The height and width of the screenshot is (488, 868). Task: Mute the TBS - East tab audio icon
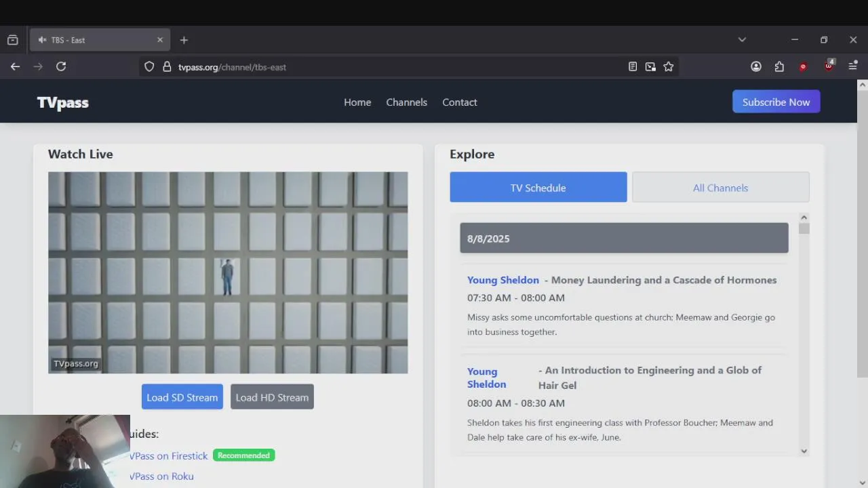[x=42, y=40]
